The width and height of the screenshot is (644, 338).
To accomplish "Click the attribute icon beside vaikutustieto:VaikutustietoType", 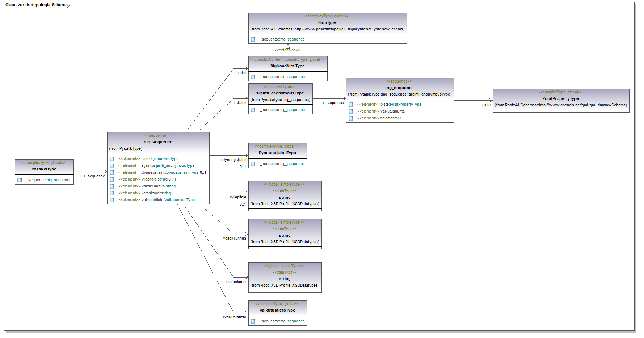I will click(x=112, y=200).
